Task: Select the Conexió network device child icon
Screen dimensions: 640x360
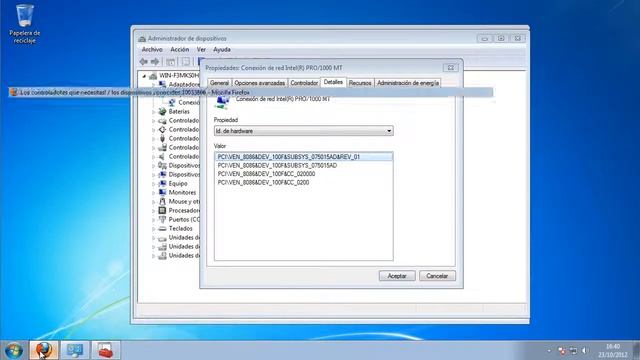Action: [x=172, y=102]
